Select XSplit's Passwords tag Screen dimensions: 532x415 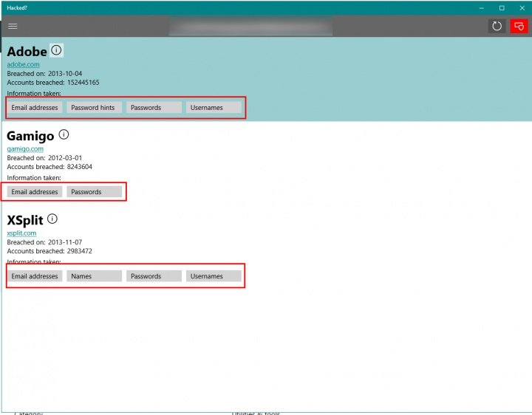click(154, 276)
